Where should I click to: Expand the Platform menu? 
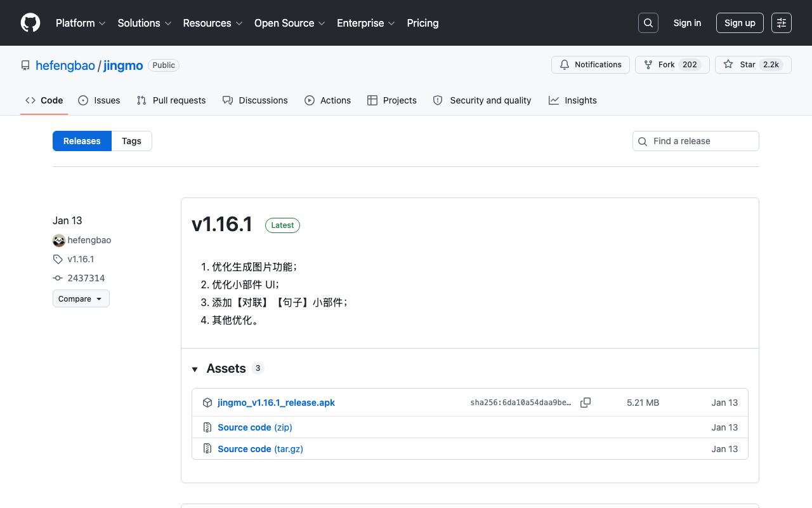(x=82, y=23)
